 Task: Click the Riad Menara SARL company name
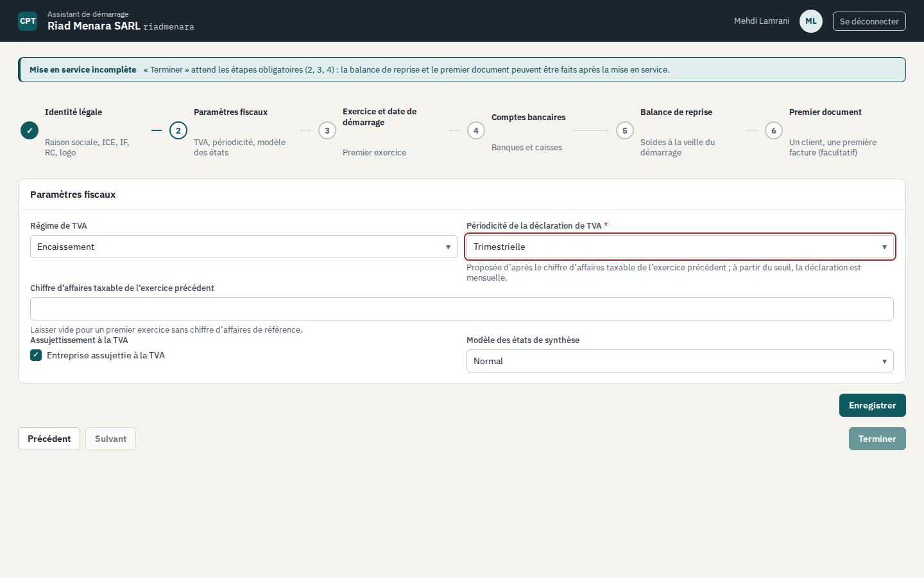point(94,26)
